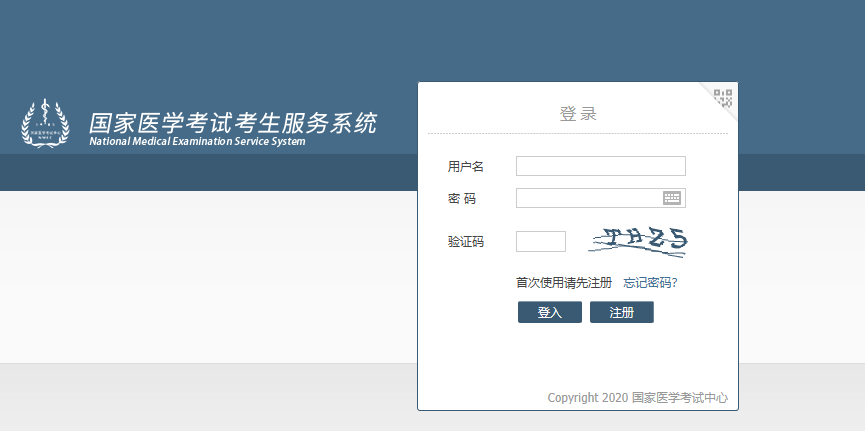Click into the 密码 password field
This screenshot has height=431, width=865.
pyautogui.click(x=588, y=198)
